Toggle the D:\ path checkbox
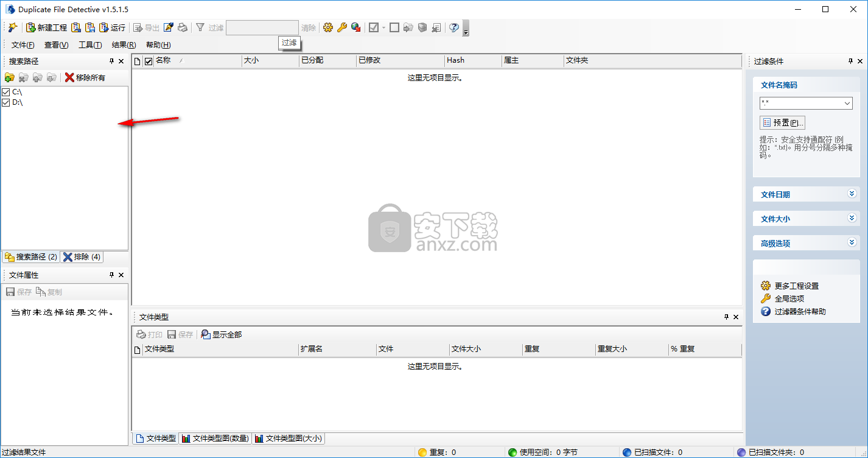 pos(6,102)
